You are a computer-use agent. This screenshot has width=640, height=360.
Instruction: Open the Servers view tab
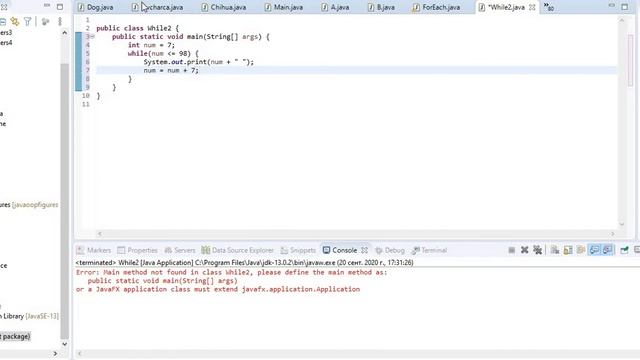click(180, 250)
